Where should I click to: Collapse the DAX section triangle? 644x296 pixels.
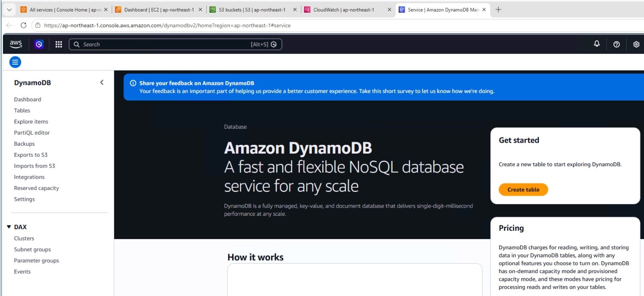coord(9,227)
